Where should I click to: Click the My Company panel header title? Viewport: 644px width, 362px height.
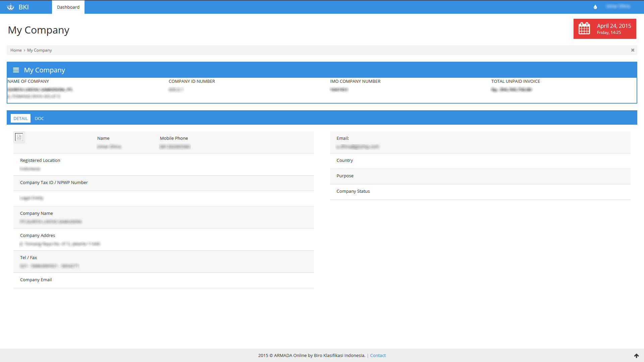[x=44, y=70]
